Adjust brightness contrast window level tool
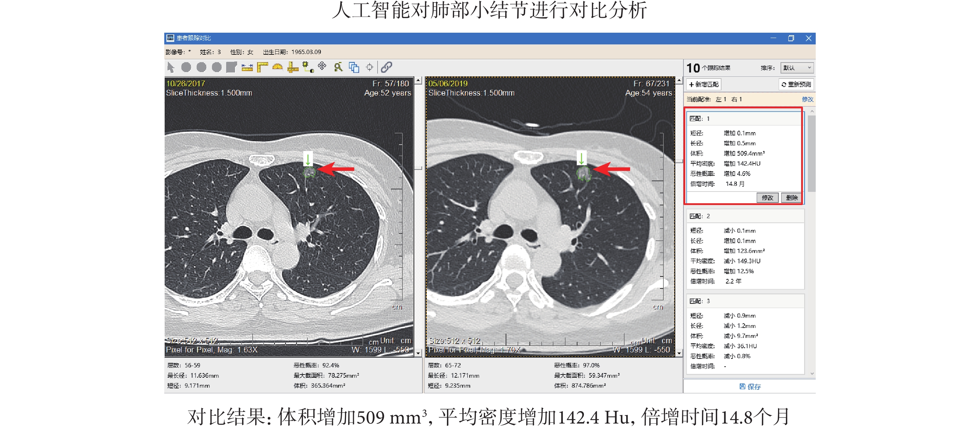980x431 pixels. coord(308,67)
